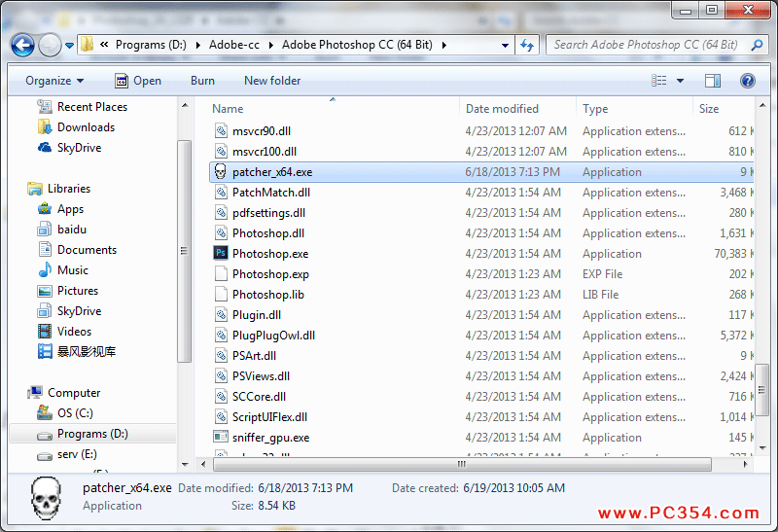778x532 pixels.
Task: Click the Burn toolbar button
Action: tap(202, 81)
